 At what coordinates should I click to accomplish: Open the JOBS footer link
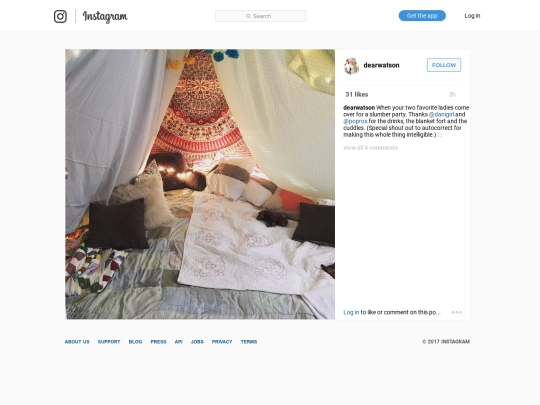coord(197,342)
